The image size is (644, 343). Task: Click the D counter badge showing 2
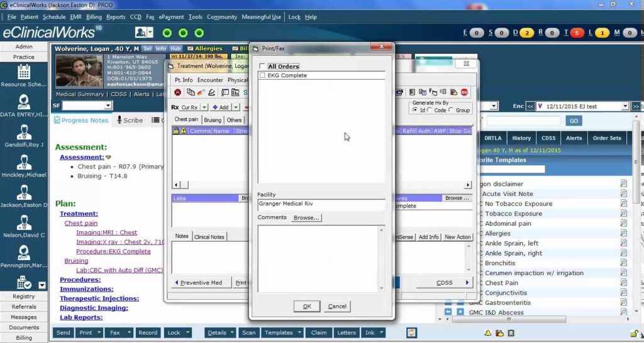(526, 33)
